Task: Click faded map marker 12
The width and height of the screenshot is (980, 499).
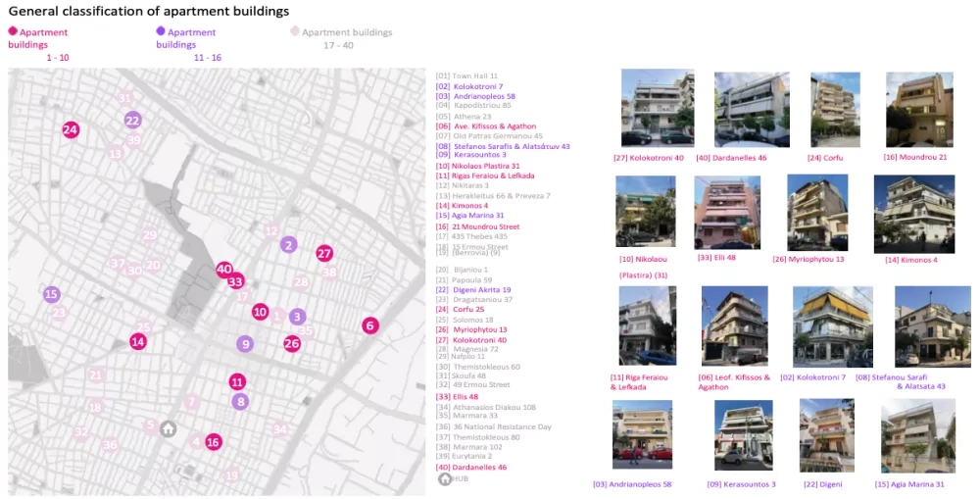Action: (x=271, y=231)
